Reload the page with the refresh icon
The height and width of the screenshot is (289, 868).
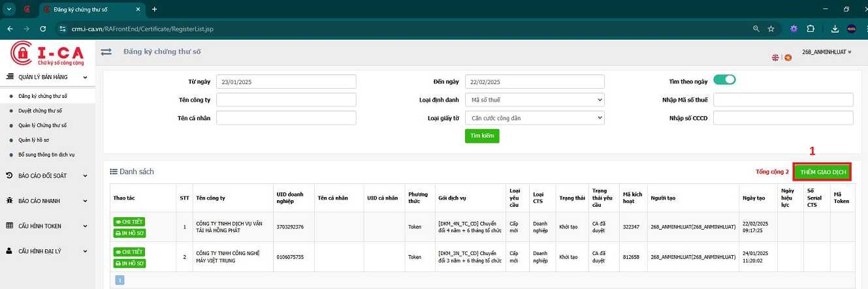tap(43, 29)
